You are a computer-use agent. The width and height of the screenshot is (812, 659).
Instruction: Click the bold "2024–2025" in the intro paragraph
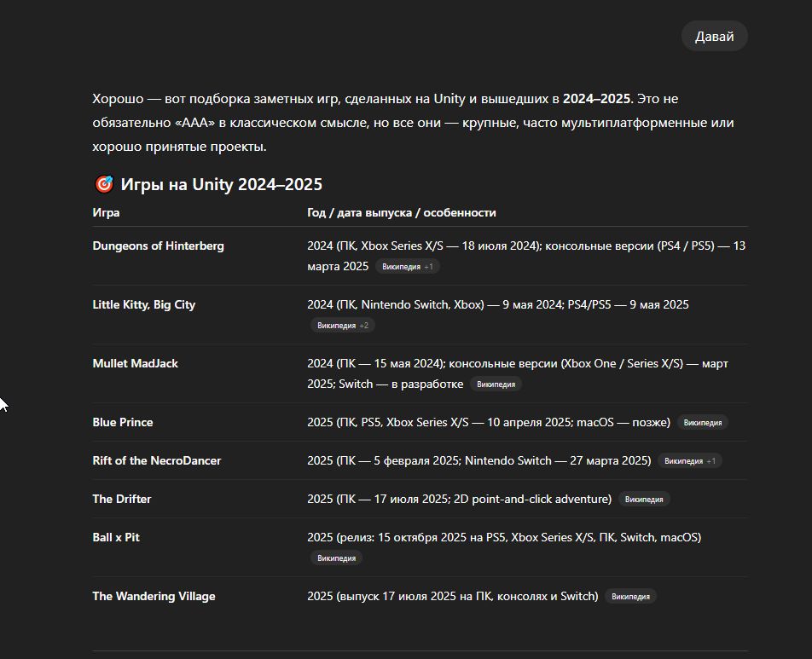[x=596, y=99]
